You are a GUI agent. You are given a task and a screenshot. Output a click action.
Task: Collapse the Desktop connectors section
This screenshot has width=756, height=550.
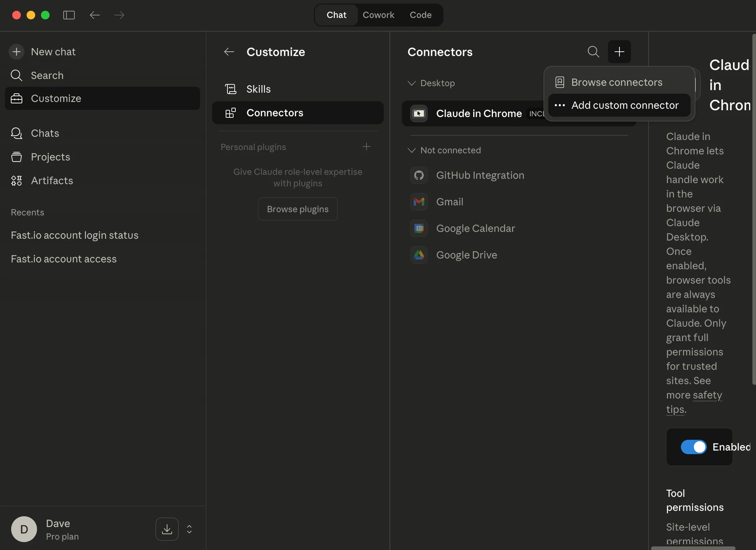click(412, 83)
